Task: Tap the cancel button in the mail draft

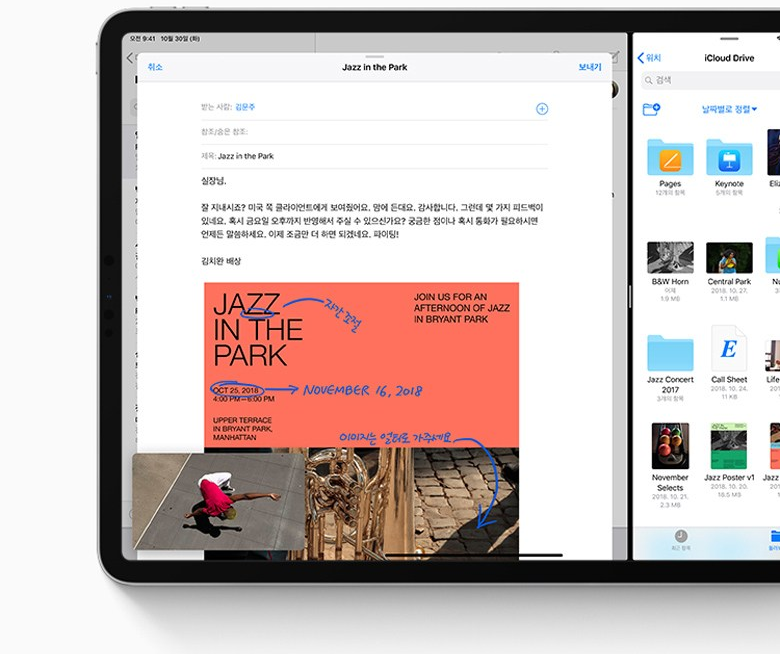Action: coord(155,67)
